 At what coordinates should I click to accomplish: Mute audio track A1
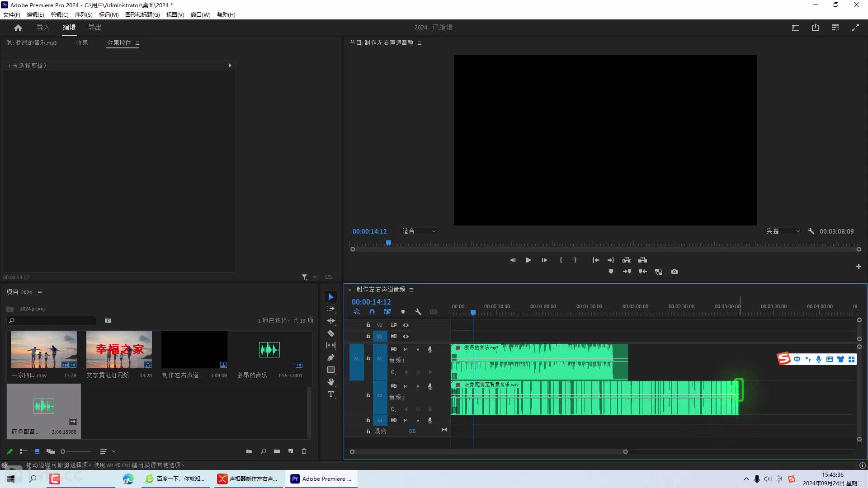[406, 349]
